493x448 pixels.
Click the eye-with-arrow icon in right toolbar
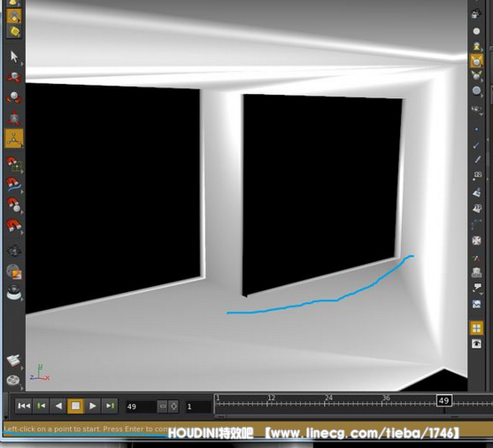(x=477, y=110)
